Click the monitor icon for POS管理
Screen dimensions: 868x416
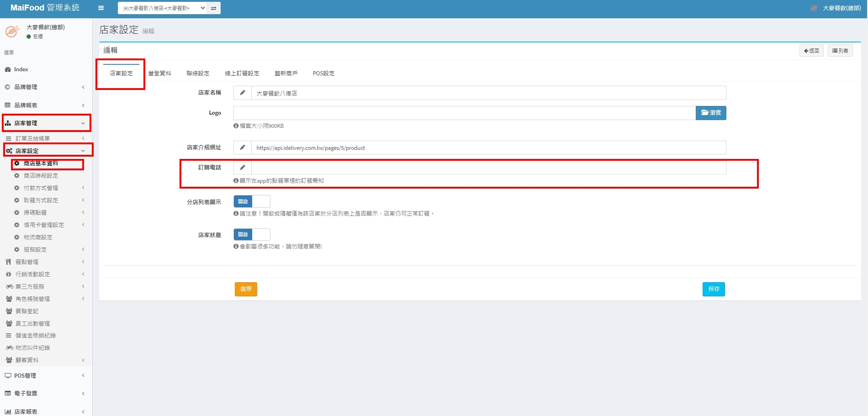[8, 376]
